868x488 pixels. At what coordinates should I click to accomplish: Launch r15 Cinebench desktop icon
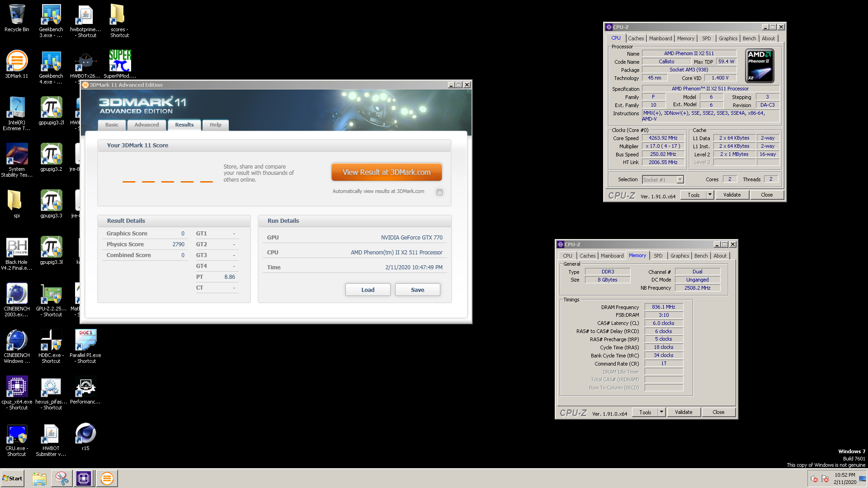click(x=85, y=436)
